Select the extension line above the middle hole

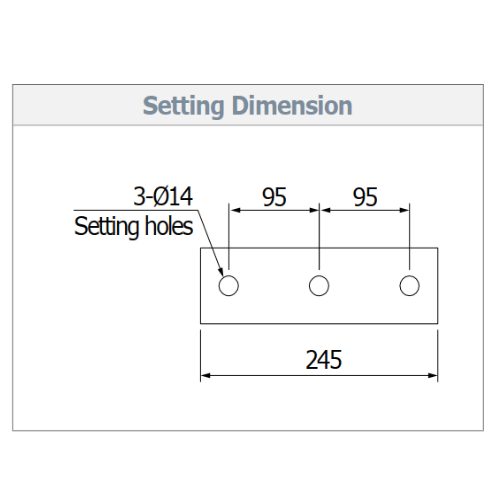319,236
